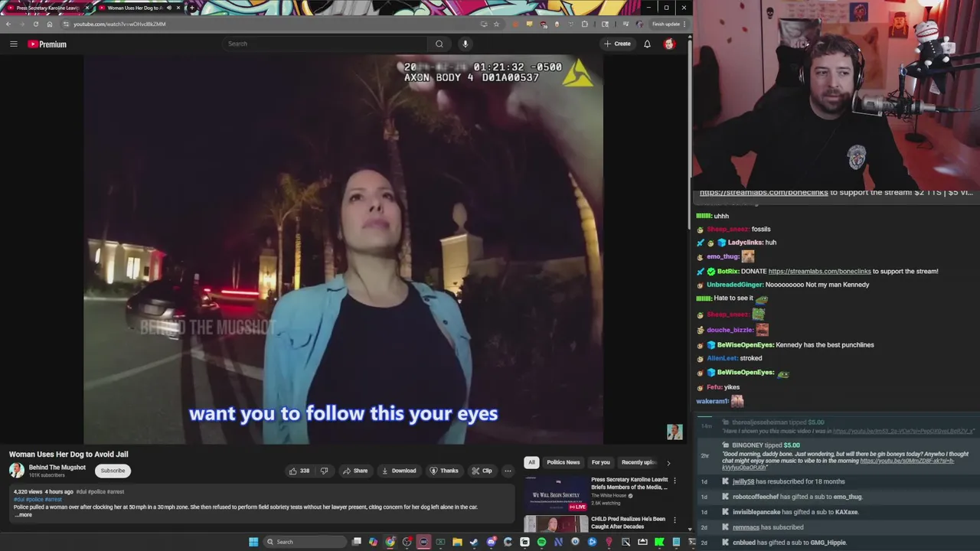Open File Explorer from the taskbar
The height and width of the screenshot is (551, 980).
tap(457, 542)
